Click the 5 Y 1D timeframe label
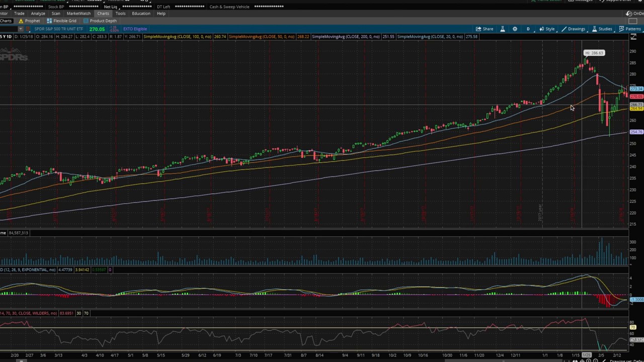Viewport: 644px width, 362px height. (x=6, y=37)
